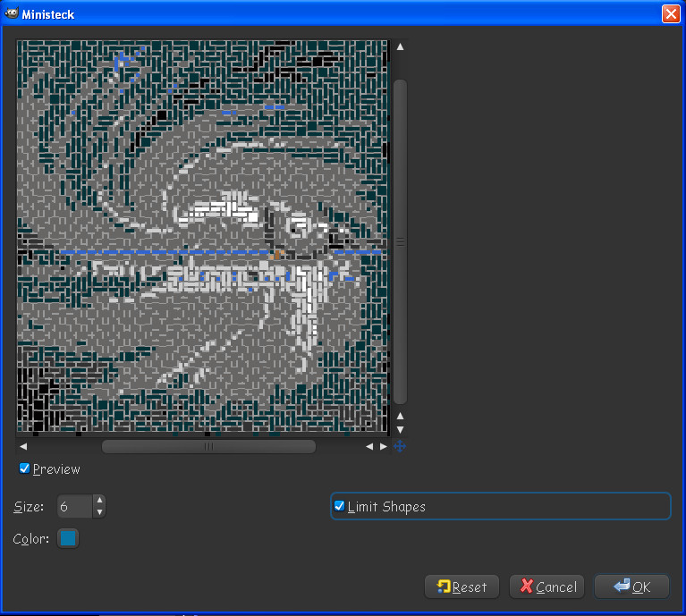Confirm the filter with the OK button
The image size is (686, 616).
[631, 586]
